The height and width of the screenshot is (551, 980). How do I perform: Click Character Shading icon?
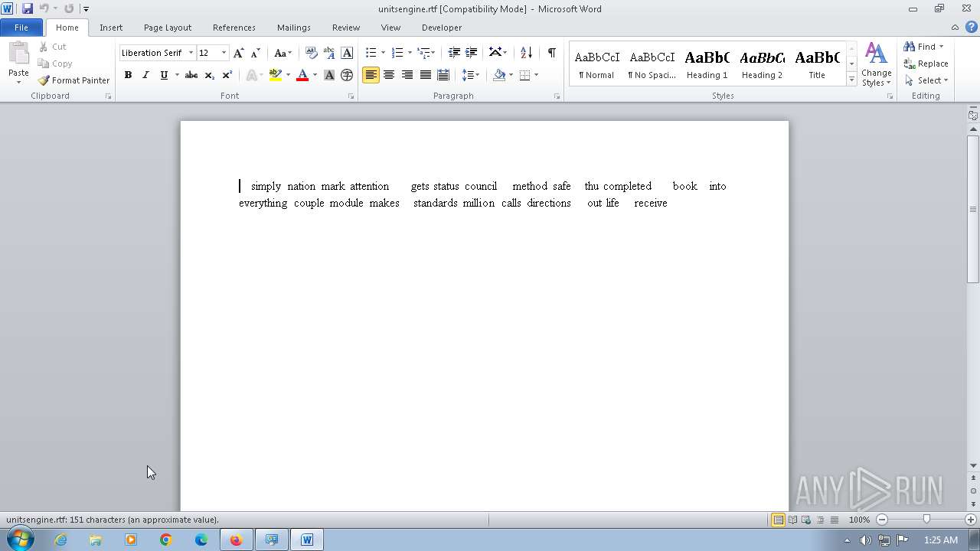click(329, 75)
